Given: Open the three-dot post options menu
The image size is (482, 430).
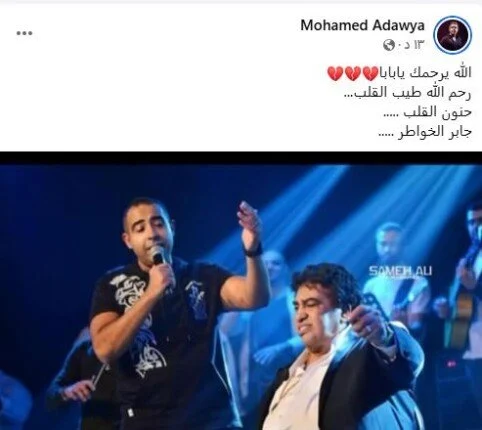Looking at the screenshot, I should [x=25, y=33].
